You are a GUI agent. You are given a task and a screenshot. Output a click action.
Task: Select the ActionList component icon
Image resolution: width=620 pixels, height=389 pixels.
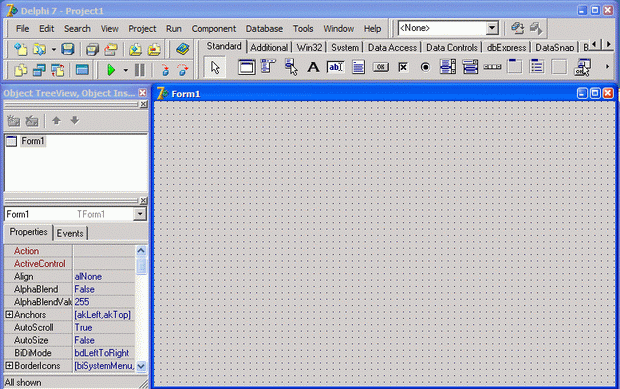[x=582, y=67]
